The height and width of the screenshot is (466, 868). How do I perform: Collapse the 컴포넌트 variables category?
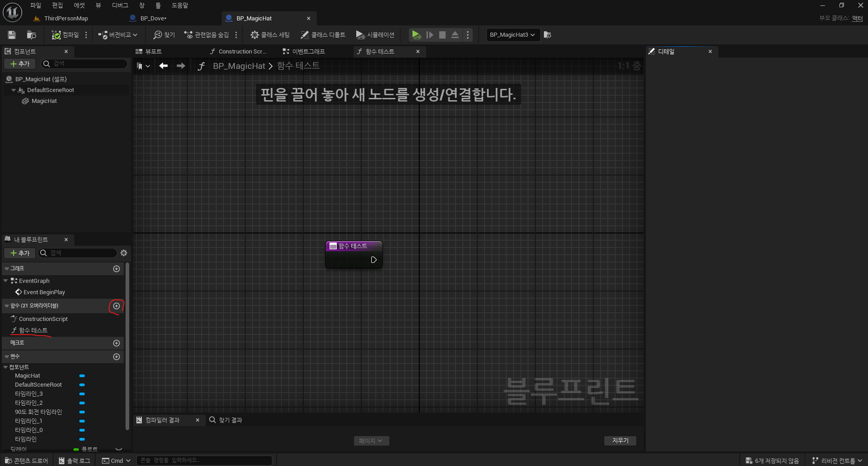point(5,367)
